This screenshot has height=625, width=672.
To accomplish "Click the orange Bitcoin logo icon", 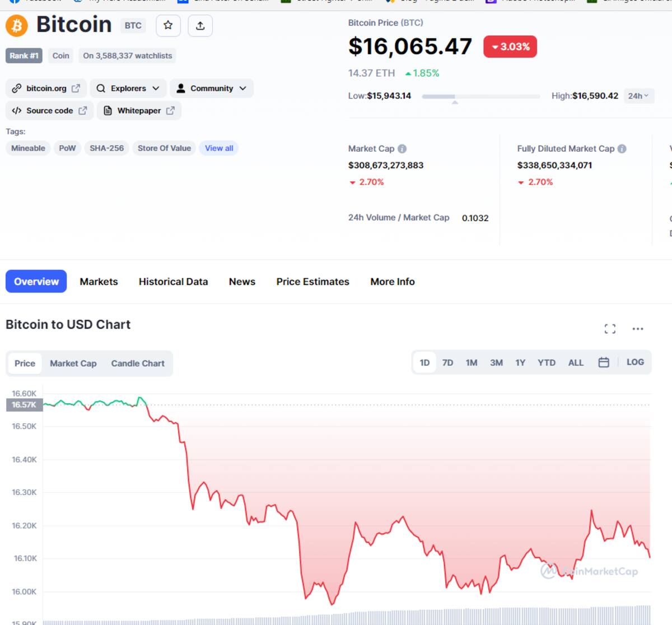I will (x=17, y=26).
